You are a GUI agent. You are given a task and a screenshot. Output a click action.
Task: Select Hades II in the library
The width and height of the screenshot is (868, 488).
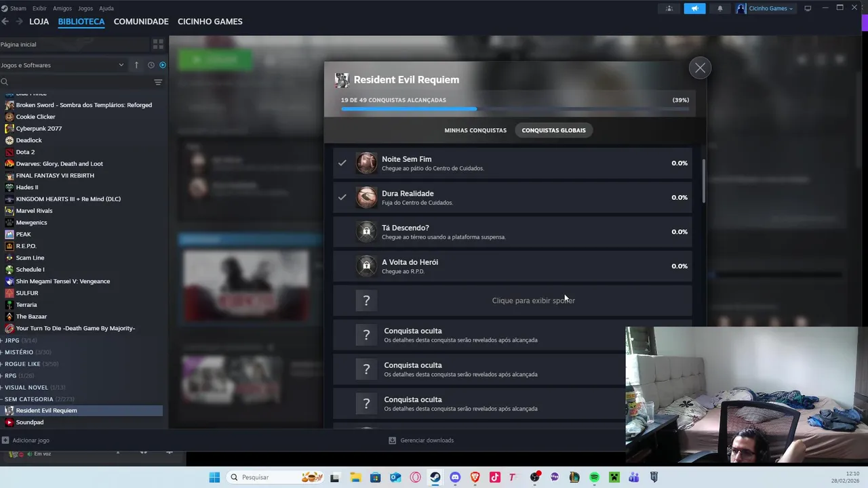[x=27, y=188]
